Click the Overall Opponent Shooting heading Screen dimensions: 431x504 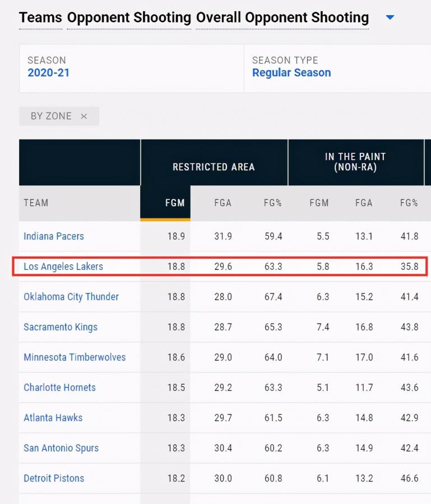tap(282, 18)
